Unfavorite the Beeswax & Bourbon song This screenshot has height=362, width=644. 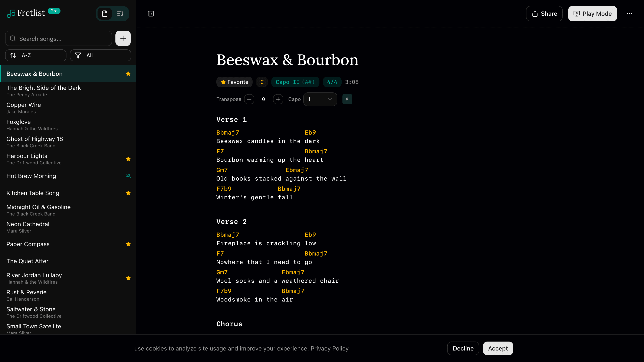[128, 73]
